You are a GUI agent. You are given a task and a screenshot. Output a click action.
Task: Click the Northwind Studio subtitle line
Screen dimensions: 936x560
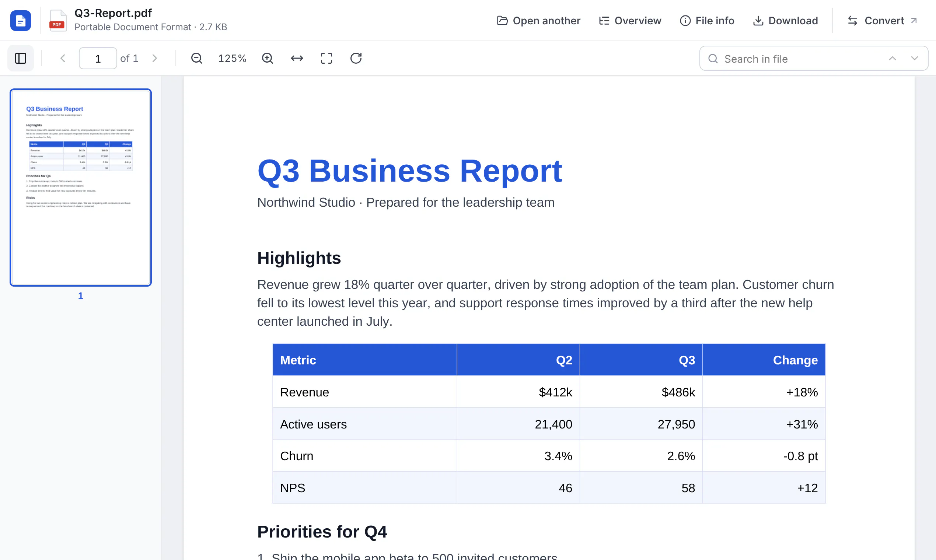[x=406, y=202]
